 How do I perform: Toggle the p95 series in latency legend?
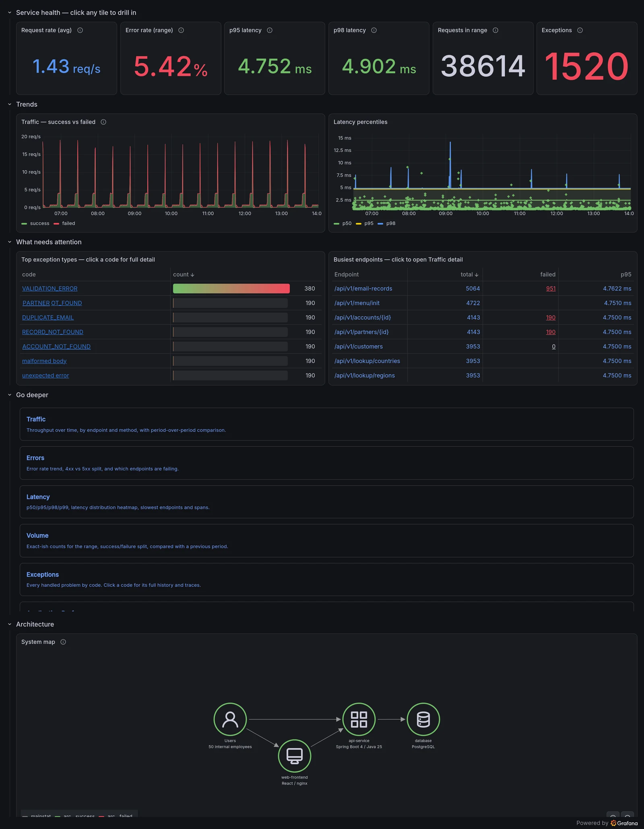click(x=365, y=223)
